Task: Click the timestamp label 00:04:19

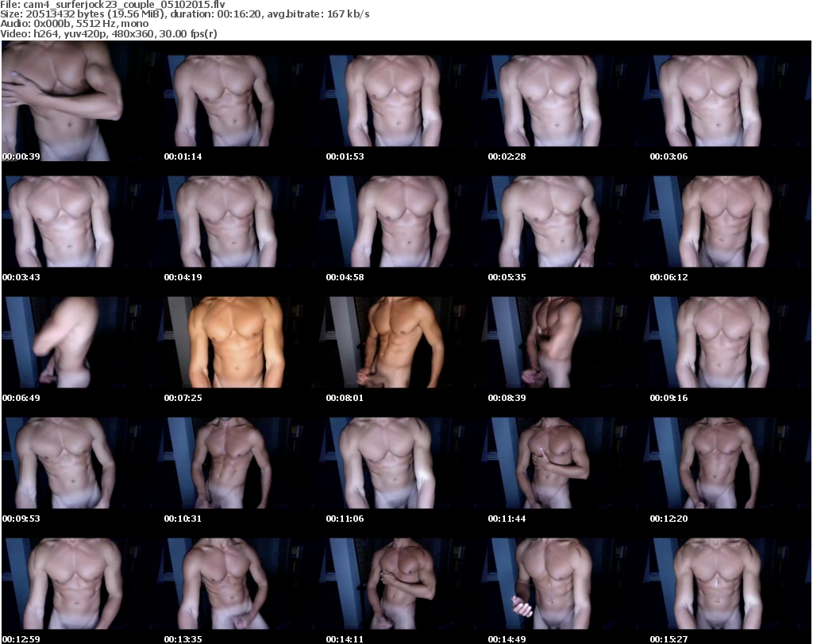Action: coord(183,277)
